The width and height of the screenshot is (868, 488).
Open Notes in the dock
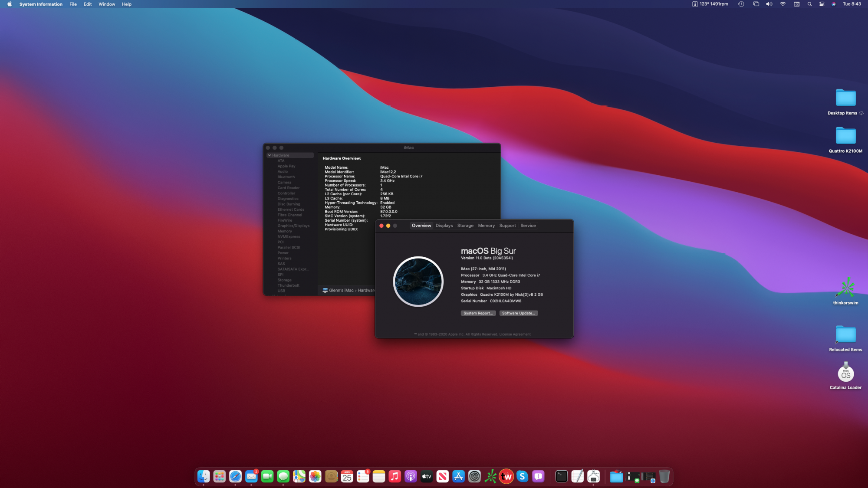point(379,476)
